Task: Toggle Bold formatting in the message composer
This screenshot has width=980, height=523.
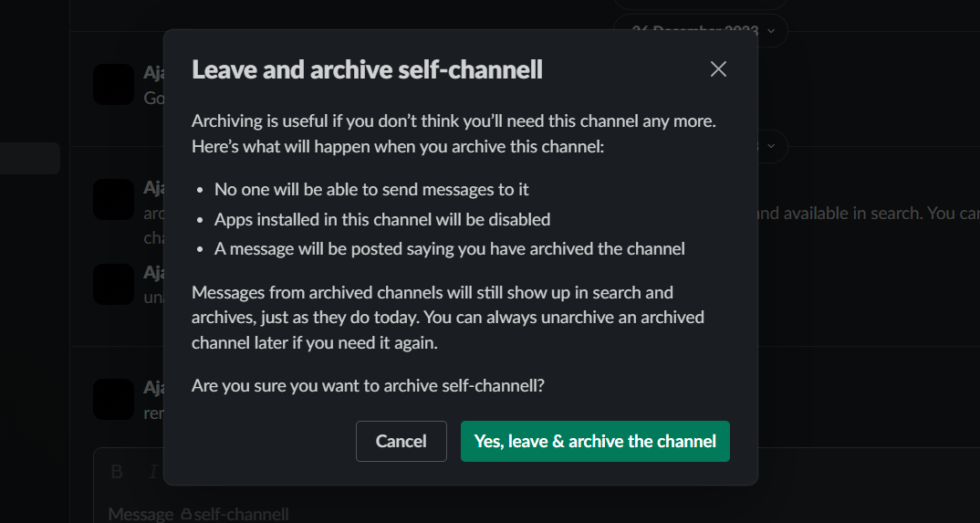Action: 117,472
